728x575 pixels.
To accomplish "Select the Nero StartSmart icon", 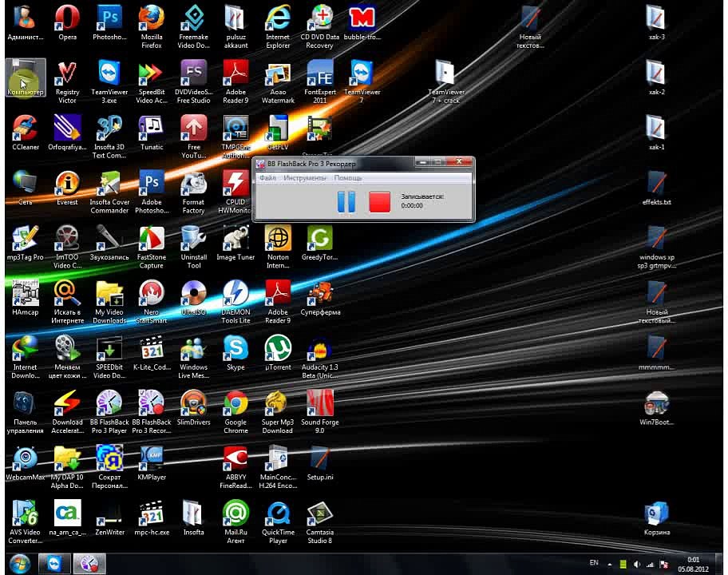I will pos(152,302).
